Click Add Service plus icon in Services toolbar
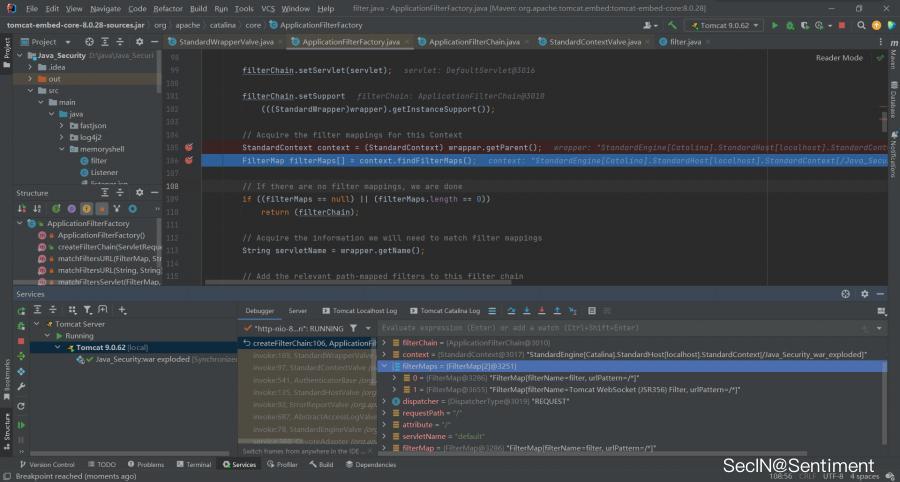Screen dimensions: 900x482 pyautogui.click(x=122, y=310)
